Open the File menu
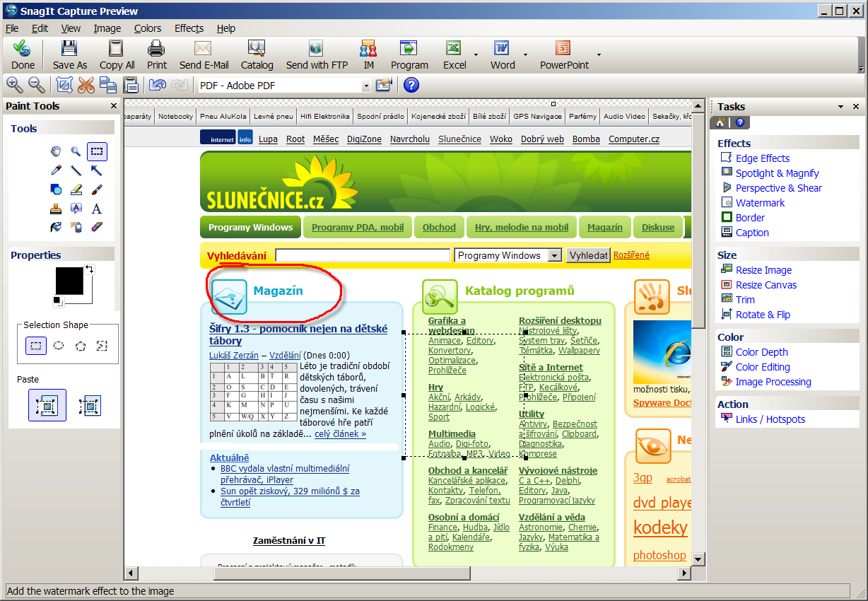 coord(12,28)
